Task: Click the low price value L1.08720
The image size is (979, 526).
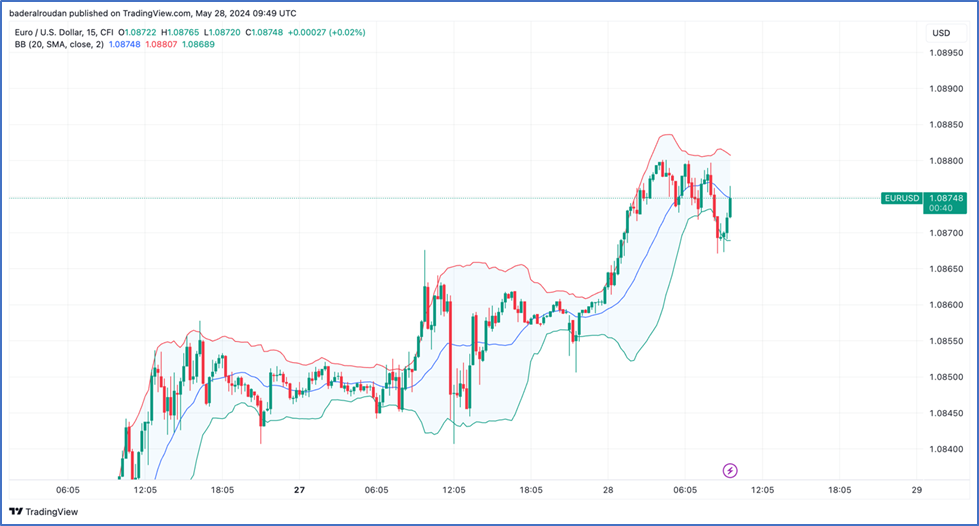Action: coord(222,32)
